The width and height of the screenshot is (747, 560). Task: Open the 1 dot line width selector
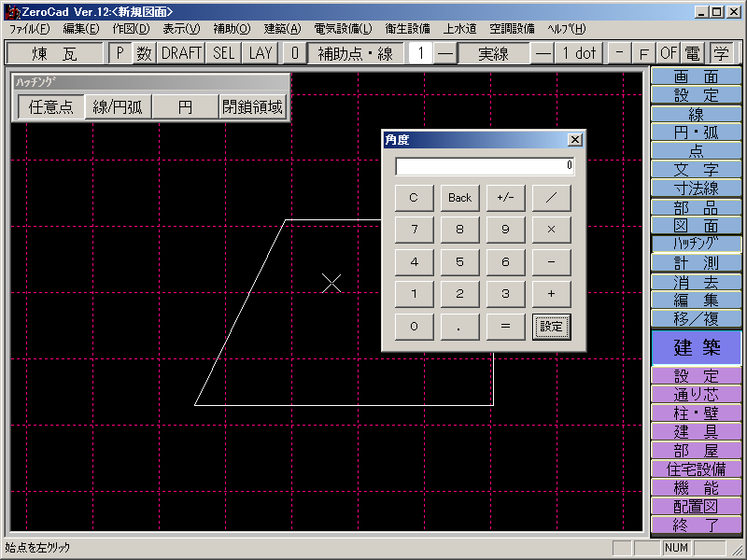coord(579,53)
